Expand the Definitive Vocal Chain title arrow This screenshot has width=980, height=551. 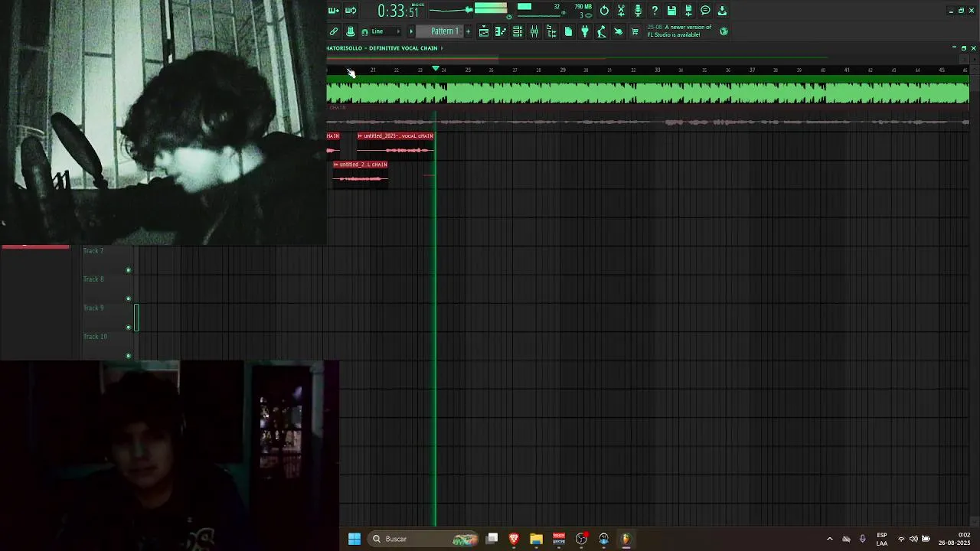[442, 48]
